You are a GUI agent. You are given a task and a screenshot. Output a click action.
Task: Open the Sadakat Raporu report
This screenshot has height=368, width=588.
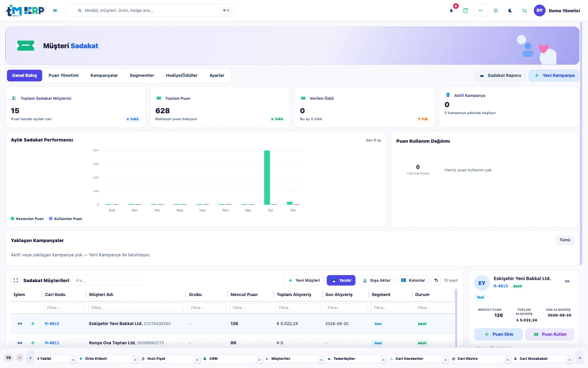coord(500,76)
